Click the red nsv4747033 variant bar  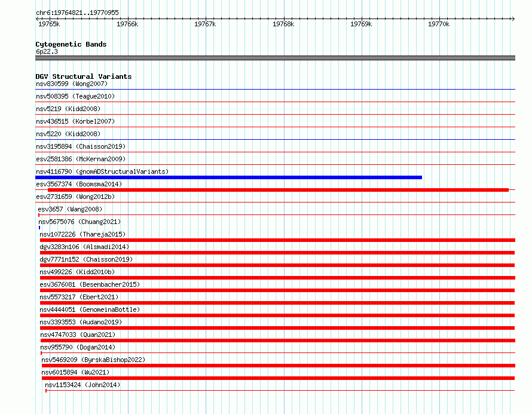[x=278, y=341]
